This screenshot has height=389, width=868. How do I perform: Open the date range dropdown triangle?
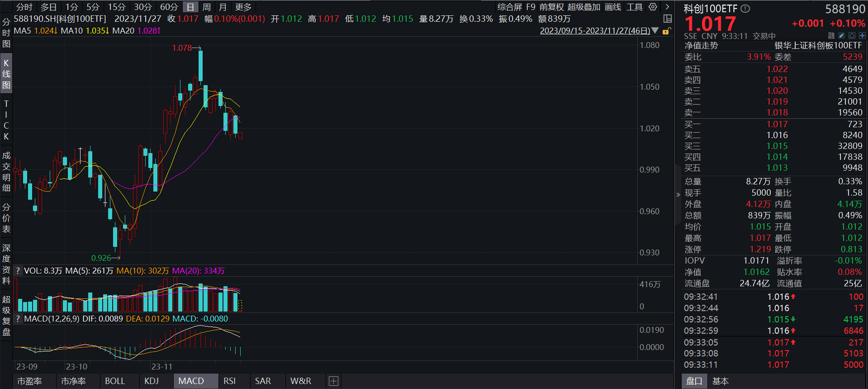coord(655,31)
